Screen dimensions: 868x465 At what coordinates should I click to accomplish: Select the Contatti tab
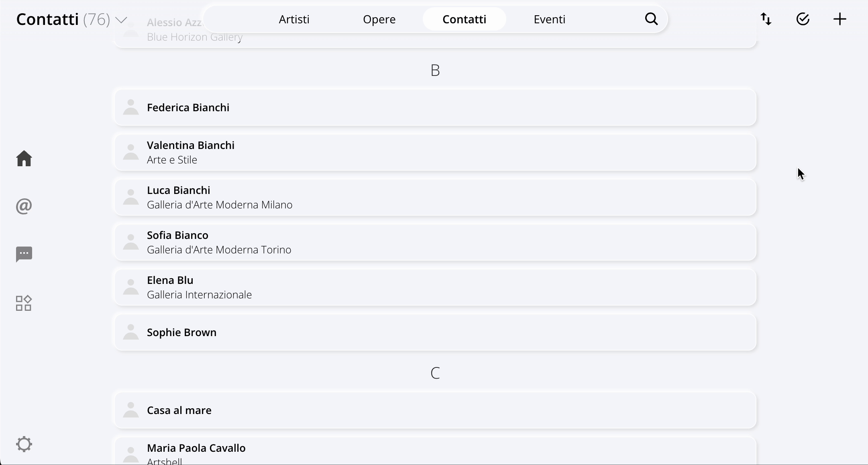pos(464,19)
